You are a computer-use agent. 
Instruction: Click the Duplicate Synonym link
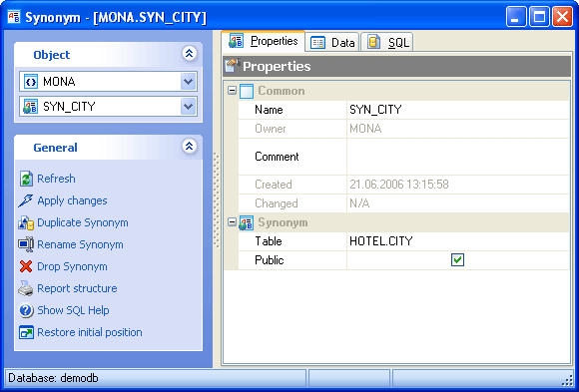[82, 222]
